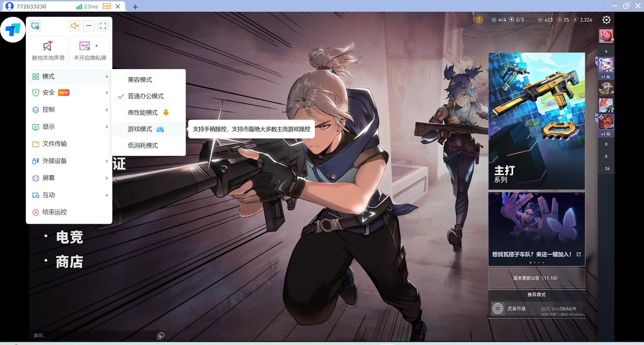Expand the 安全 submenu arrow
Viewport: 644px width, 345px height.
[x=107, y=93]
